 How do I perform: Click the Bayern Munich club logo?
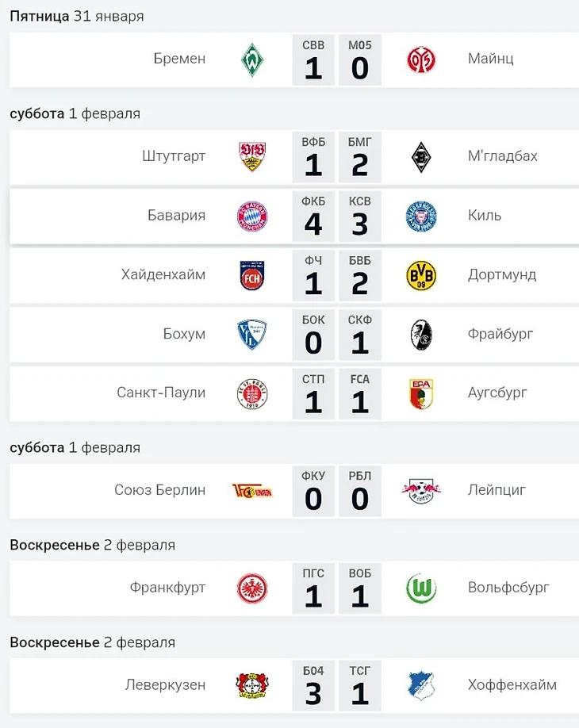click(252, 216)
